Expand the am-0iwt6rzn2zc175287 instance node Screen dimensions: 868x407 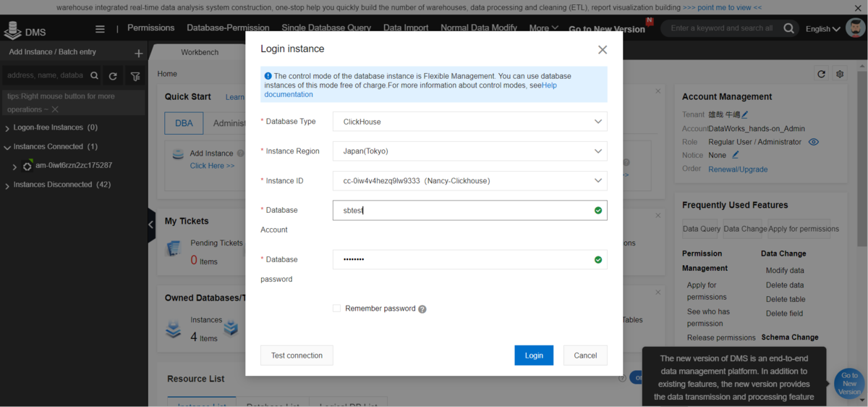(x=14, y=167)
